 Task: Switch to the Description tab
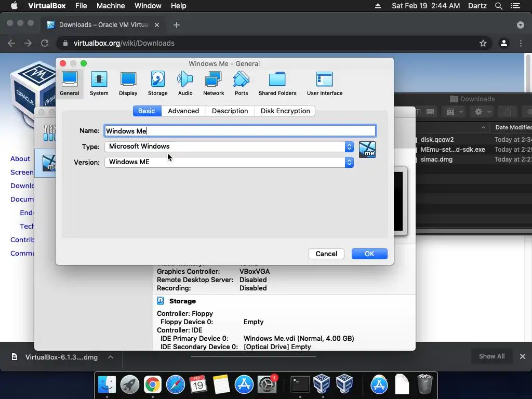230,111
